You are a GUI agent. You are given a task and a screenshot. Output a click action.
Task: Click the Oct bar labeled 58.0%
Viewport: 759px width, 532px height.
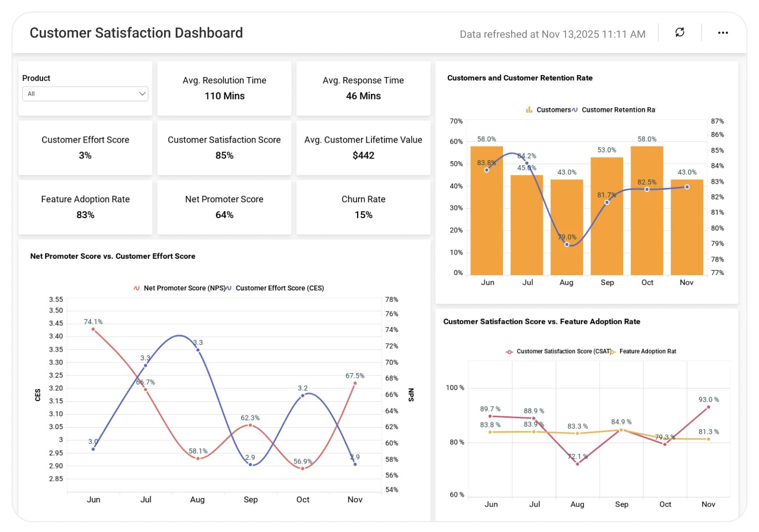pyautogui.click(x=647, y=211)
